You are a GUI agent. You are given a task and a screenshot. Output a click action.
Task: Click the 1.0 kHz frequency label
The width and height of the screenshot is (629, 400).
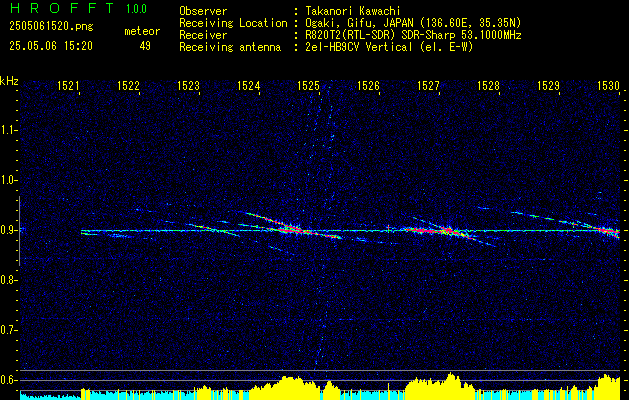click(x=9, y=180)
